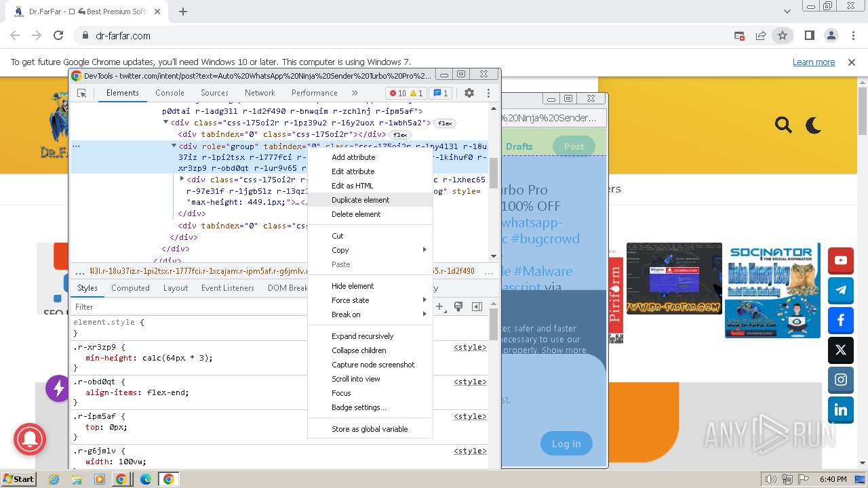868x488 pixels.
Task: Choose Edit as HTML
Action: click(370, 186)
